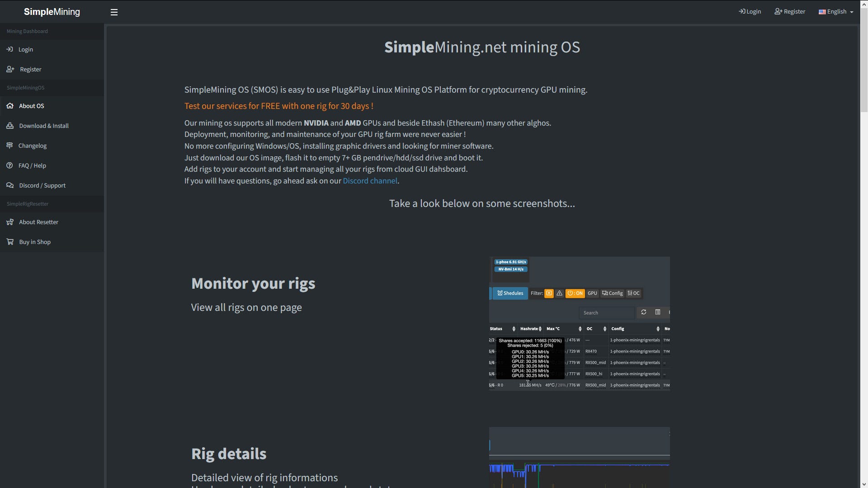
Task: Click the Buy in Shop cart icon
Action: [10, 242]
